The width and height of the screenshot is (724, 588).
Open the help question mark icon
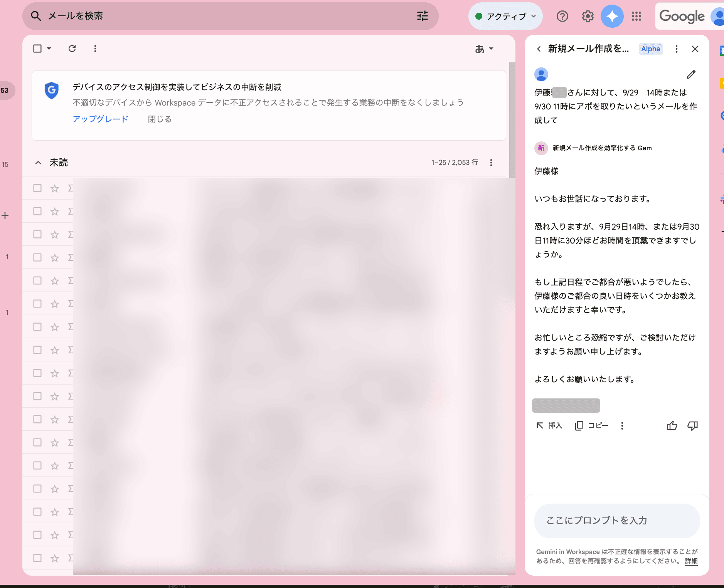(562, 16)
